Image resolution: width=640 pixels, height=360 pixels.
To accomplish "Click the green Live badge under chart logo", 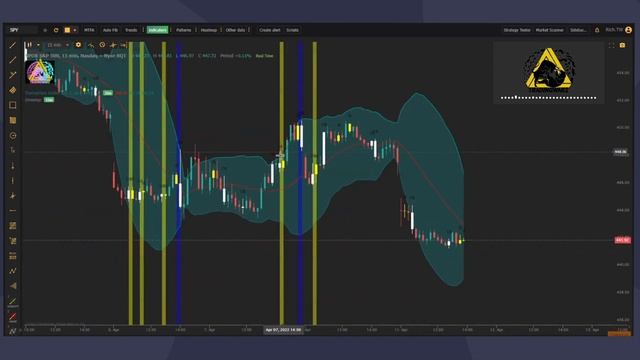I will tap(49, 100).
